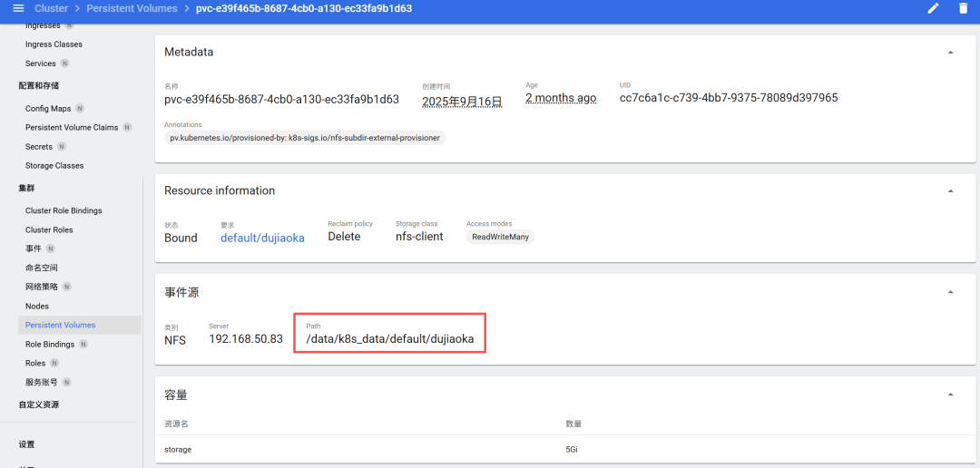Viewport: 980px width, 468px height.
Task: Click the N badge beside Config Maps
Action: click(x=80, y=109)
